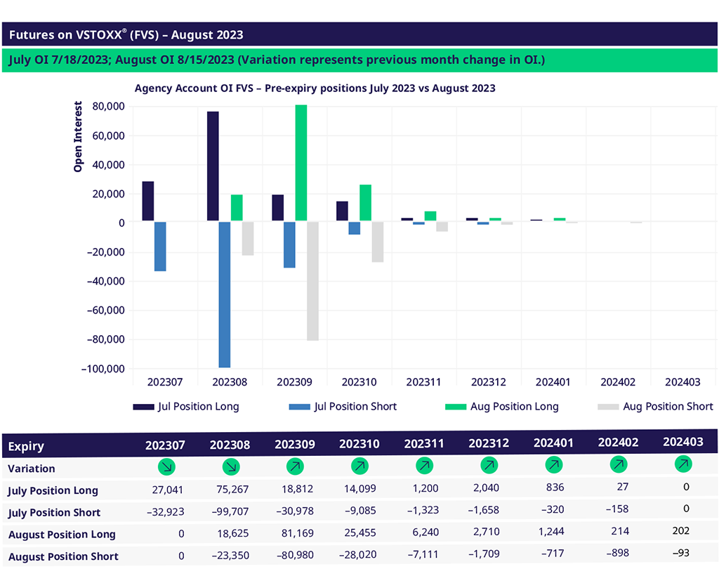Image resolution: width=719 pixels, height=588 pixels.
Task: Toggle Aug Position Short legend series
Action: pos(654,407)
